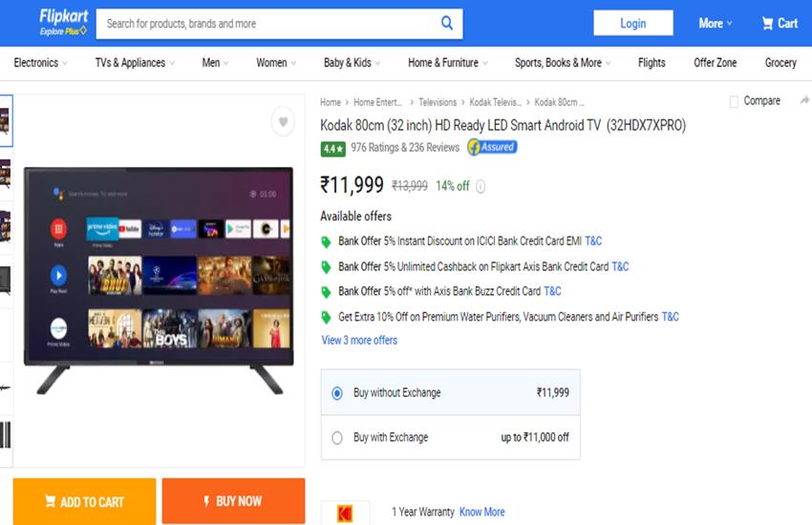
Task: Expand the More dropdown in header
Action: click(x=716, y=23)
